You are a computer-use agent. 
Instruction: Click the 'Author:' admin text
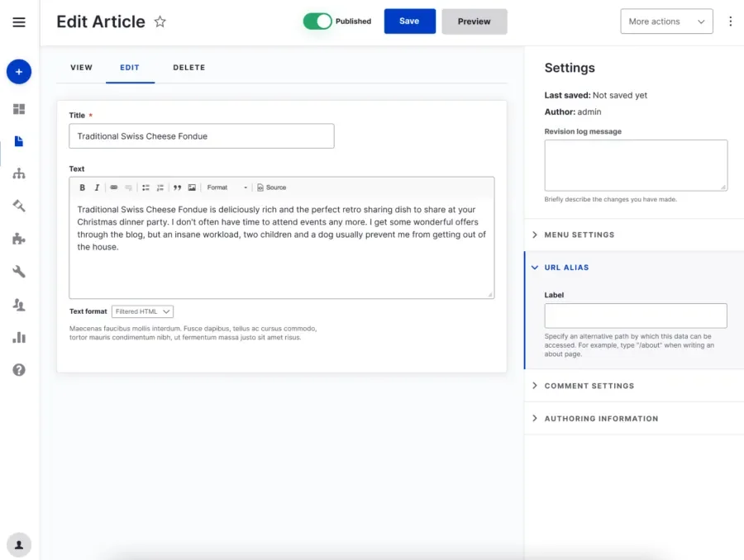coord(573,112)
